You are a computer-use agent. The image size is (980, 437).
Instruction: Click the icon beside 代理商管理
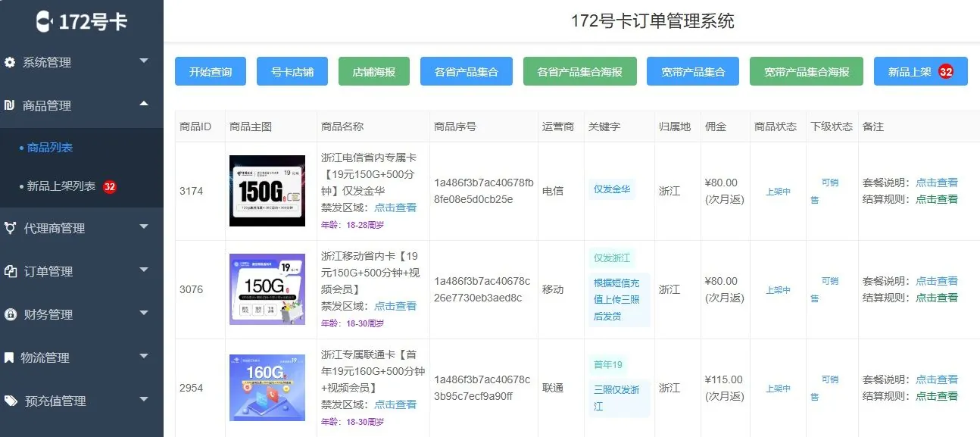[10, 227]
